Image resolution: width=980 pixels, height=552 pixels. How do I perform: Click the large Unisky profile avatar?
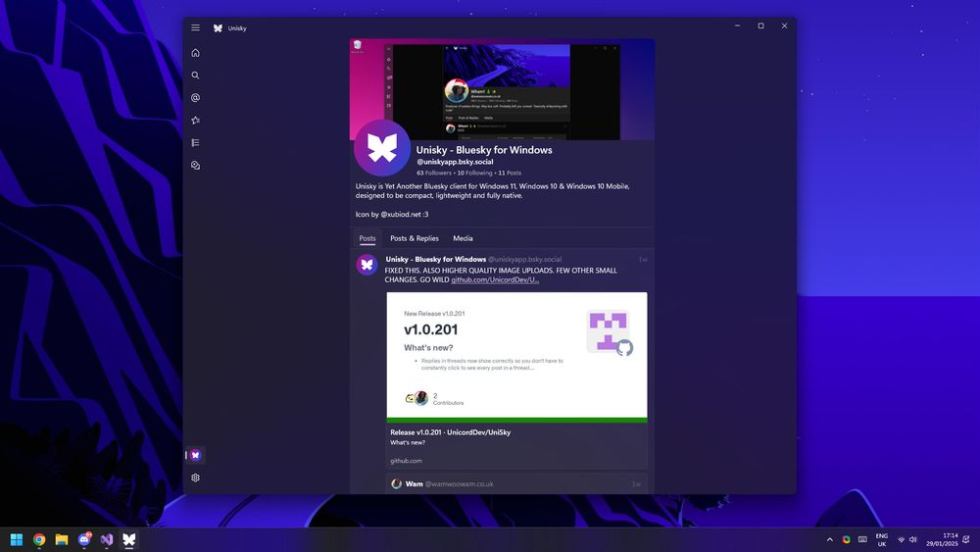(x=382, y=148)
